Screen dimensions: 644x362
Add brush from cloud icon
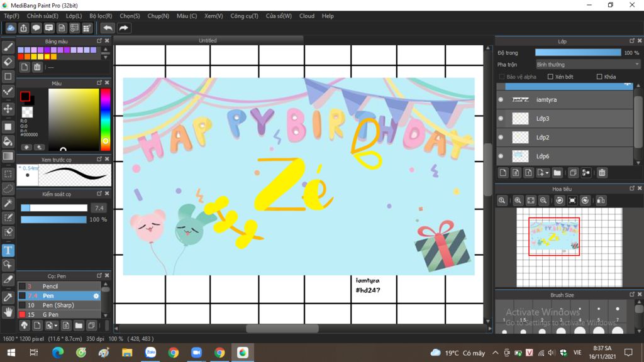pos(25,326)
